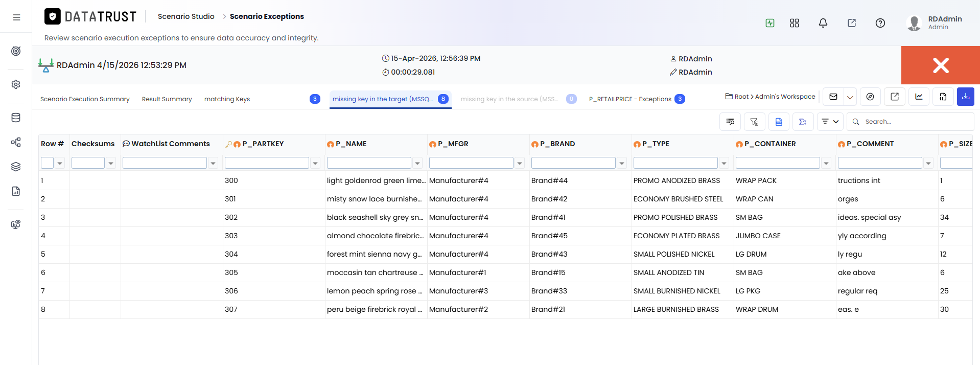980x365 pixels.
Task: Click the email envelope button
Action: (x=833, y=97)
